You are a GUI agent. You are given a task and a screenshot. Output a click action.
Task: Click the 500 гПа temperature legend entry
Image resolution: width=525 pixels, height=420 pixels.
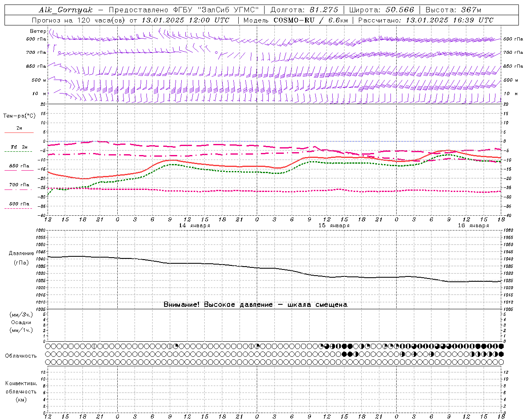click(x=19, y=204)
